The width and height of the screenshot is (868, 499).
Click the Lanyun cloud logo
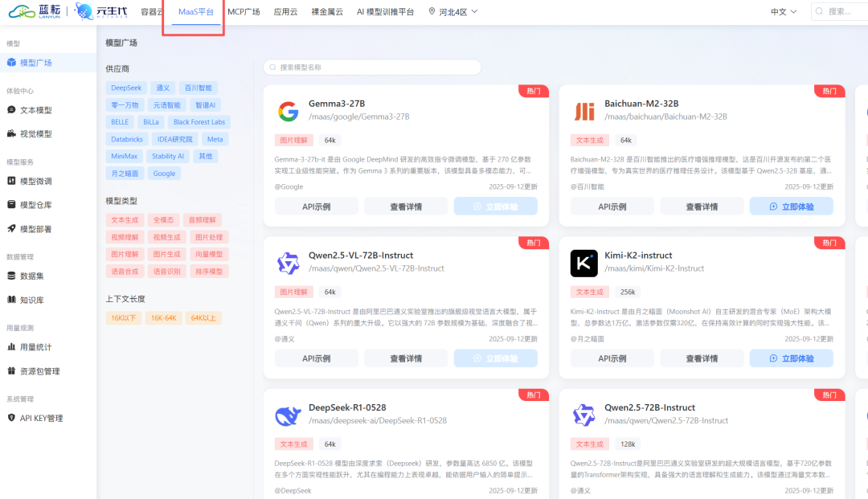point(35,11)
